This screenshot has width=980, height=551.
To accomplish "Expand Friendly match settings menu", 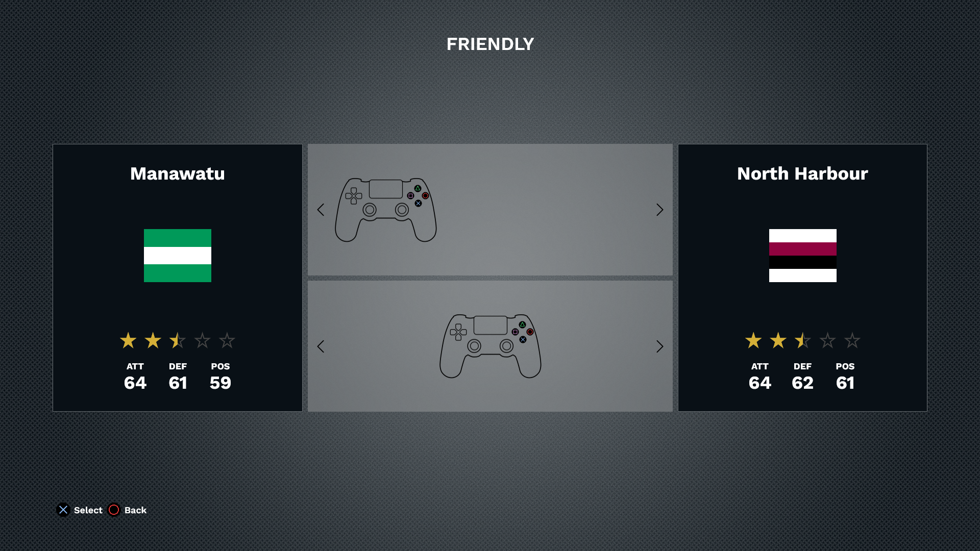I will (490, 44).
